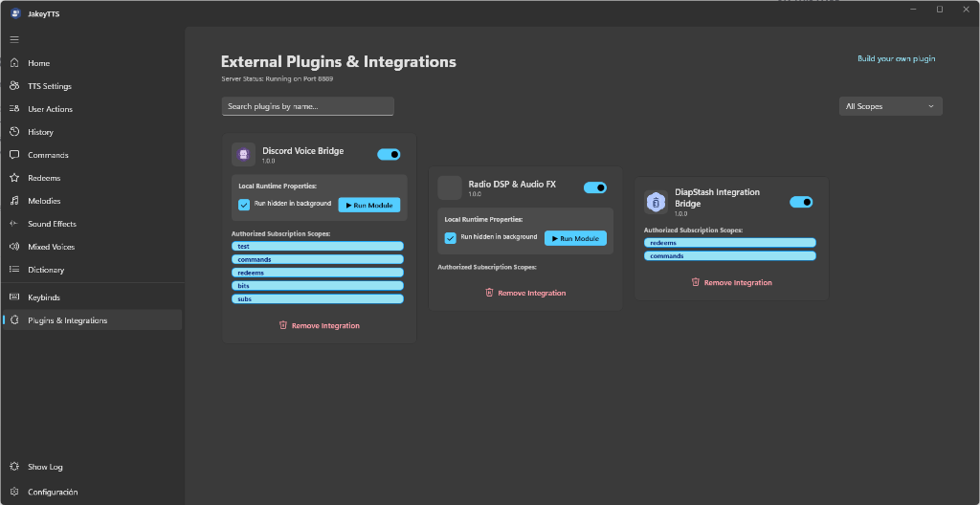Open the History label
The height and width of the screenshot is (505, 980).
tap(40, 133)
